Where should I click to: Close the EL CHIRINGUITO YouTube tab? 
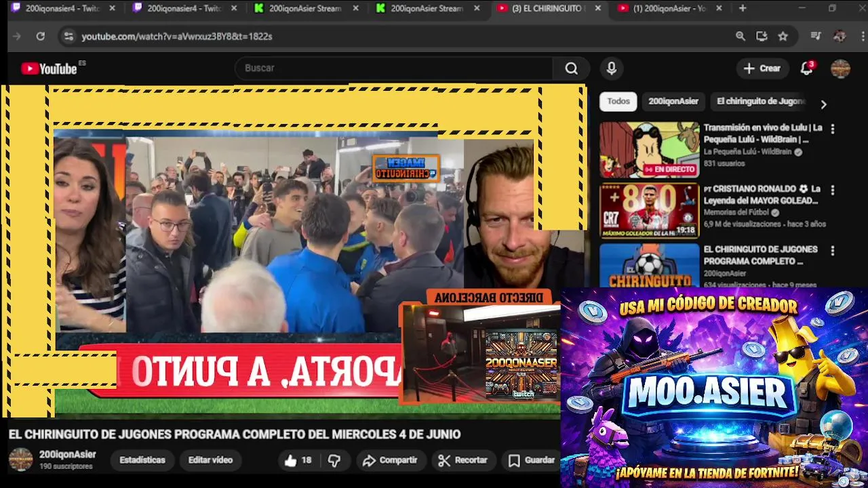pos(597,9)
